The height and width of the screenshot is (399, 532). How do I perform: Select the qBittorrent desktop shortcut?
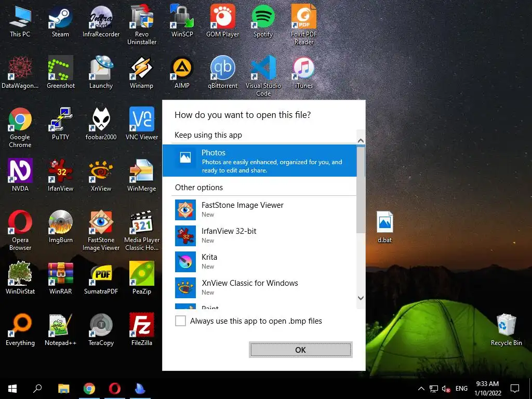(x=222, y=73)
